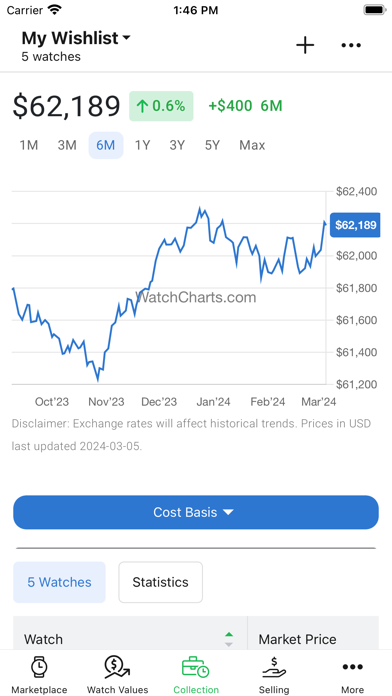
Task: Expand the My Wishlist dropdown
Action: click(76, 38)
